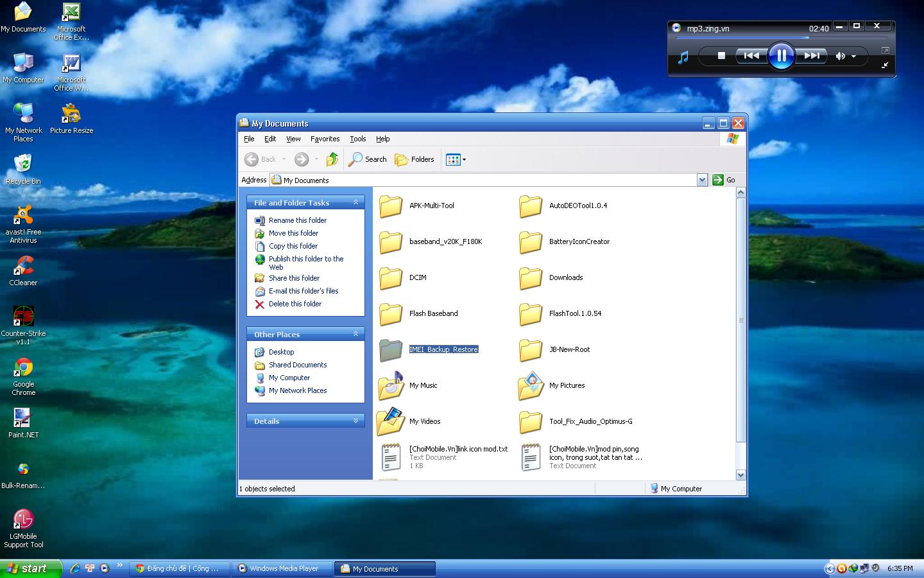Select the Downloads folder
This screenshot has height=578, width=924.
551,278
